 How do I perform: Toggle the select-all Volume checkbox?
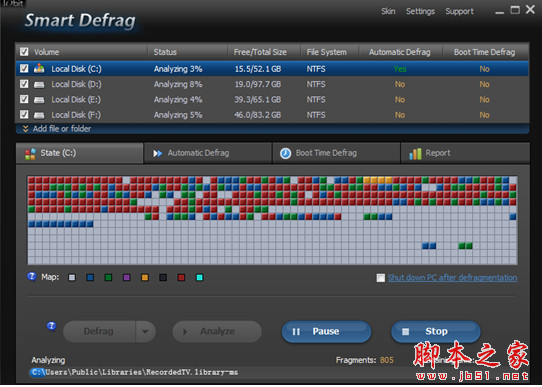24,52
